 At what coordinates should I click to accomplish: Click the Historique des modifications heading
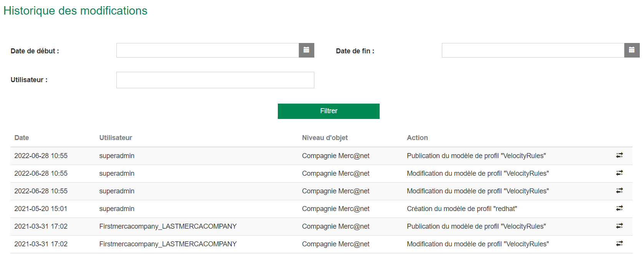click(75, 11)
